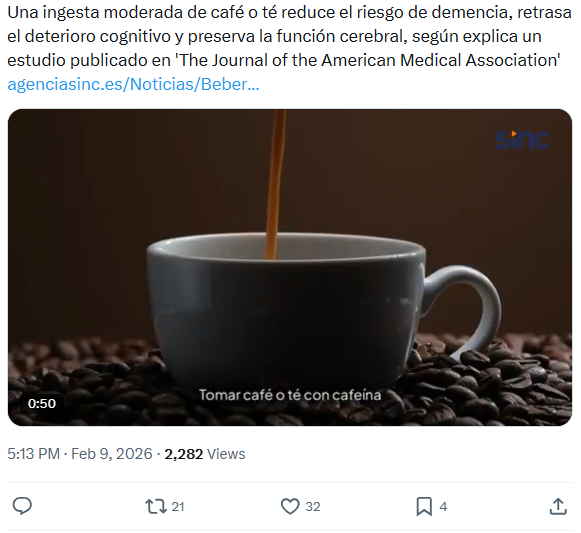Click the retweet count of 21
This screenshot has width=581, height=533.
178,507
